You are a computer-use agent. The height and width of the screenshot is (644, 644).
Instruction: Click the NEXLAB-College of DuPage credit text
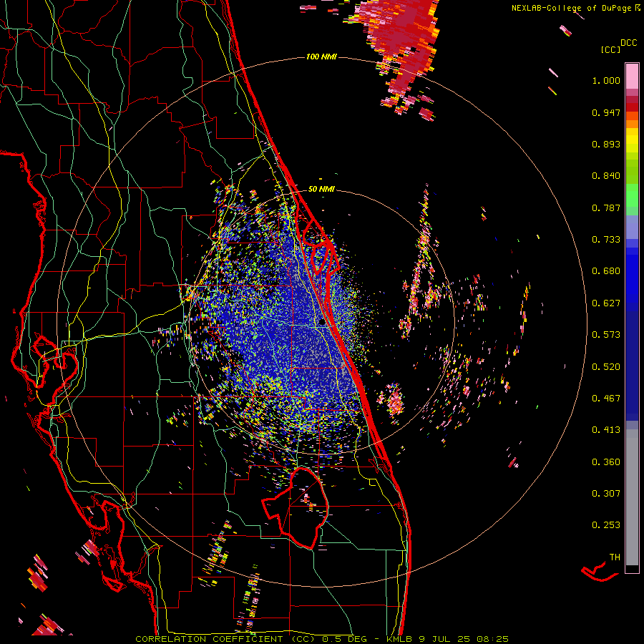(x=572, y=8)
